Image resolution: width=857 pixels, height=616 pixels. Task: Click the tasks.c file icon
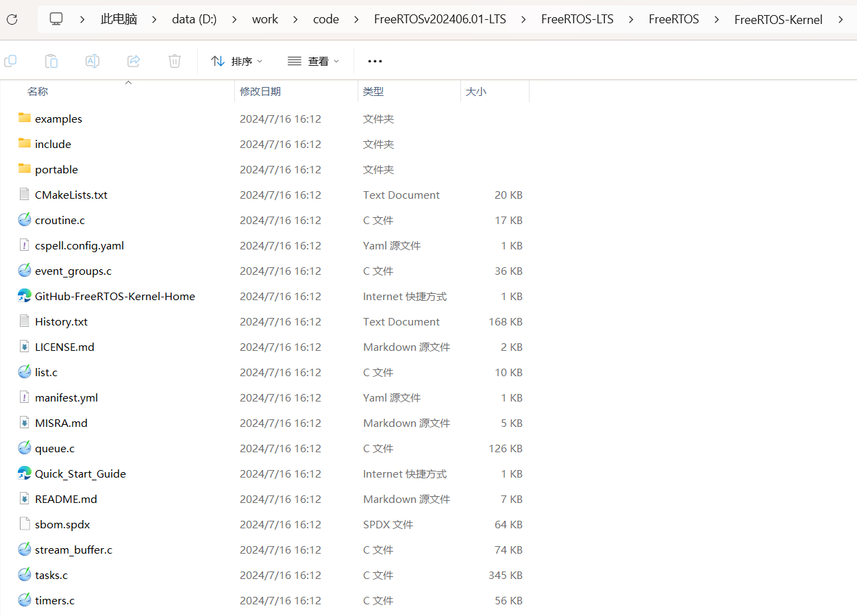pos(25,574)
